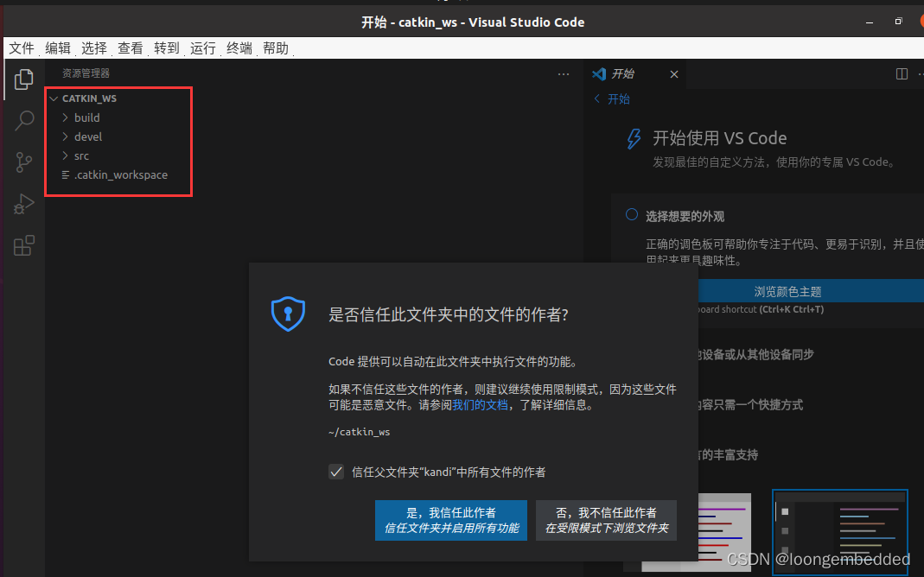The height and width of the screenshot is (577, 924).
Task: Click the Split Editor icon top right
Action: (x=902, y=73)
